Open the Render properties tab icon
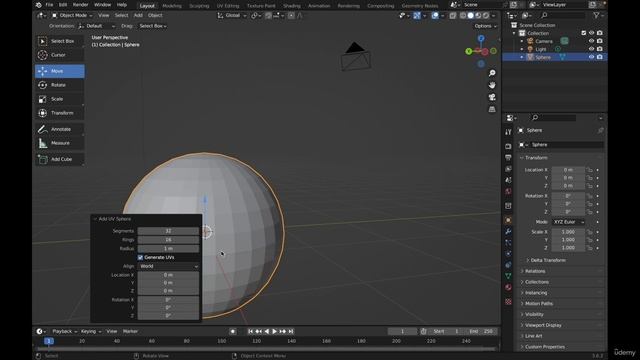640x360 pixels. (x=508, y=146)
